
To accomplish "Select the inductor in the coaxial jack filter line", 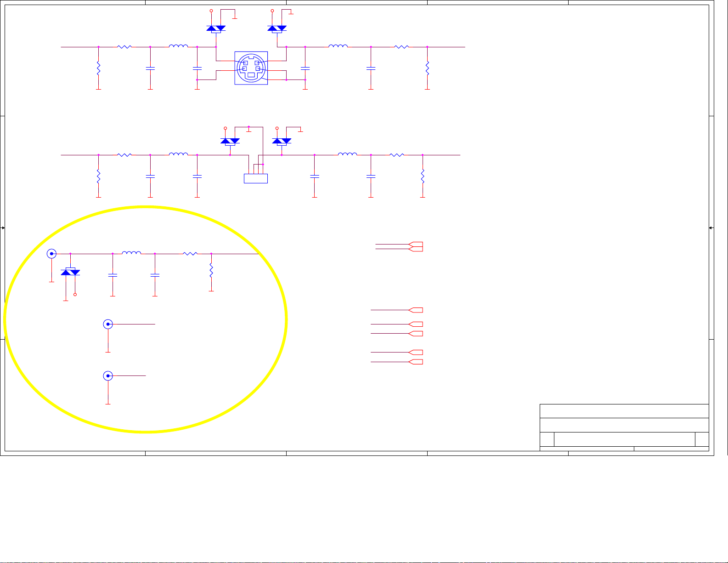I will [131, 252].
